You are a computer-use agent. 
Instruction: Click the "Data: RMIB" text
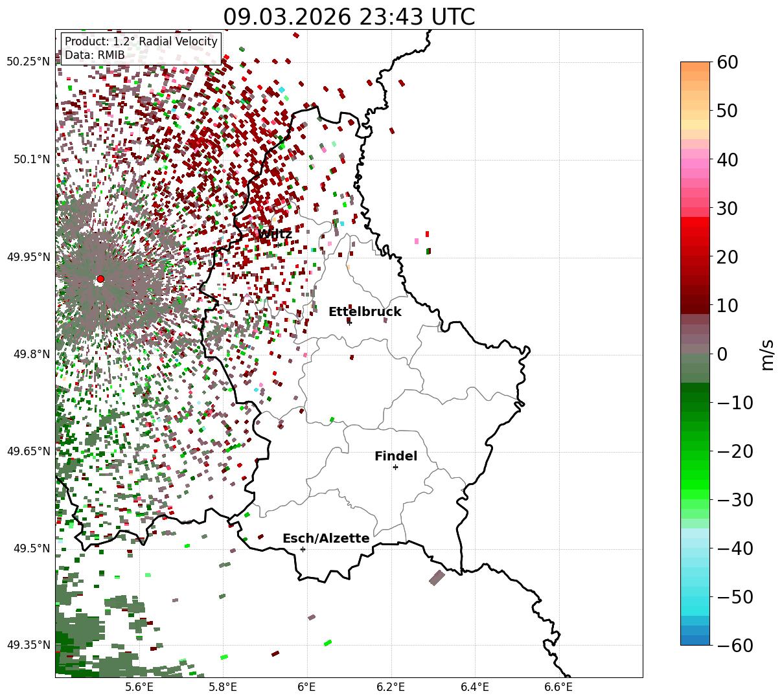(95, 55)
